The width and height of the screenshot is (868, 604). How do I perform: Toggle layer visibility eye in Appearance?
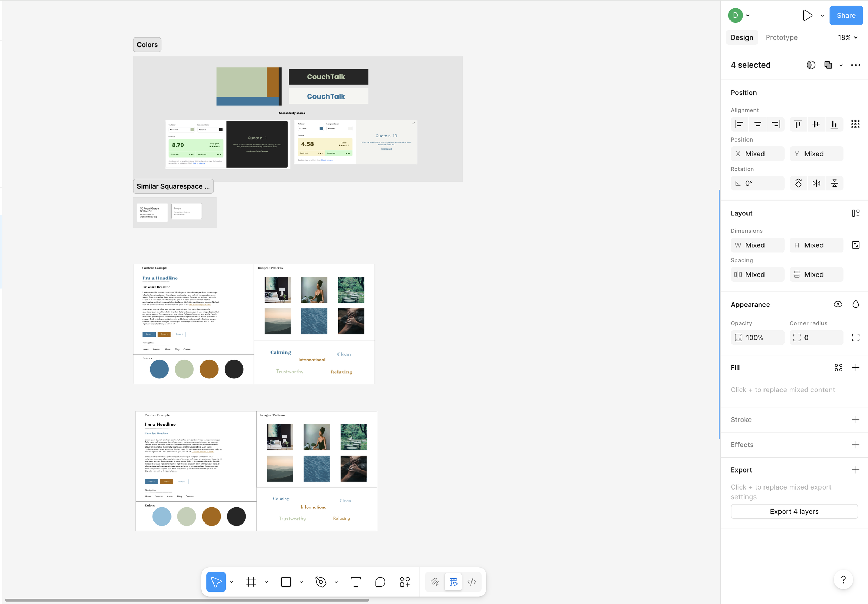click(837, 305)
